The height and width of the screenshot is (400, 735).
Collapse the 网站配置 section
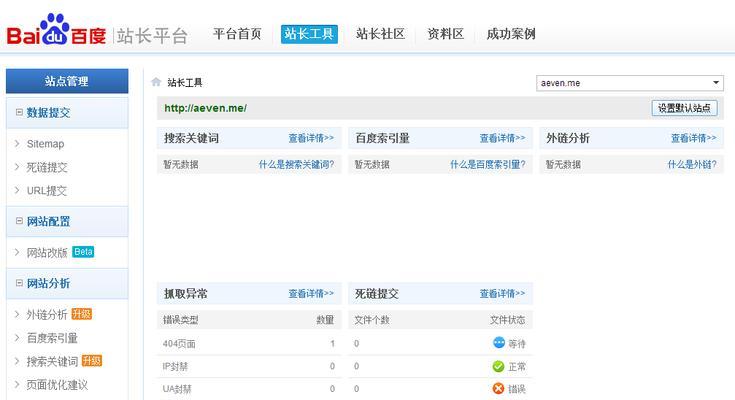[x=19, y=220]
